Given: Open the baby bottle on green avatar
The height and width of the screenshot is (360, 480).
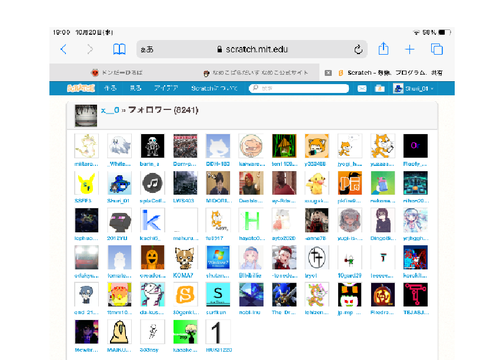Looking at the screenshot, I should pos(383,183).
